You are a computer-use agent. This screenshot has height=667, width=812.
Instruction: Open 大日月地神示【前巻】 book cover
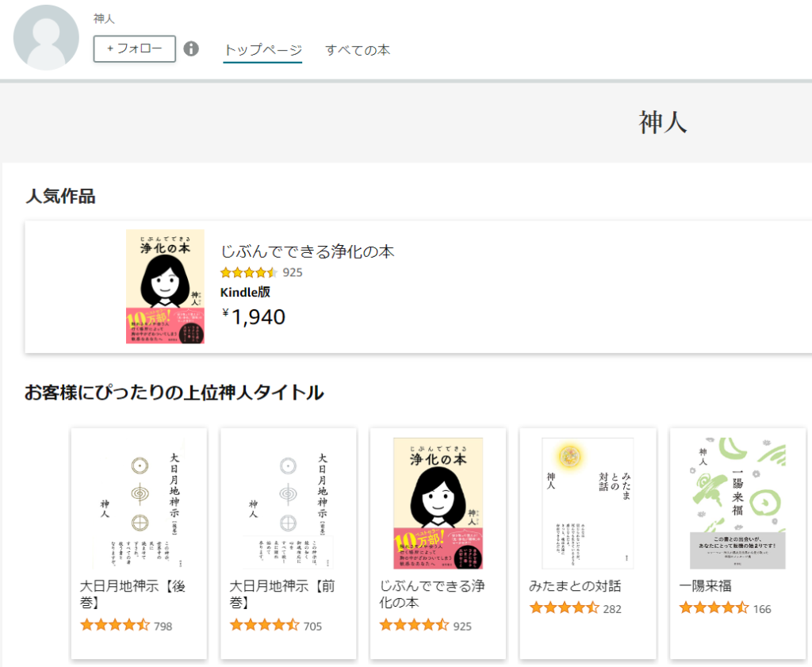tap(288, 503)
